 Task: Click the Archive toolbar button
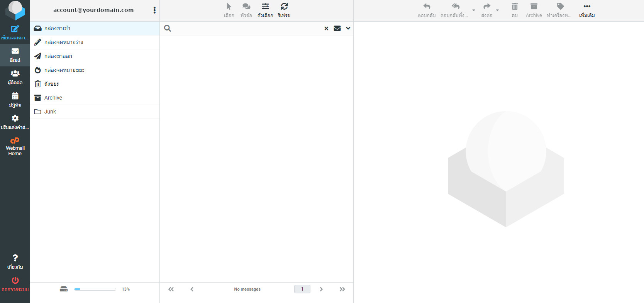coord(534,10)
